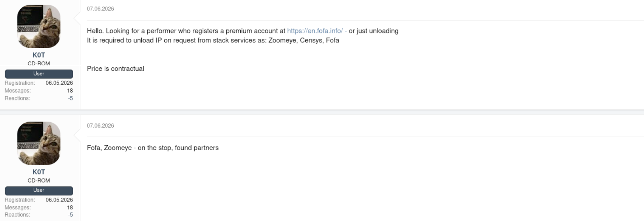Click Messages count 18 in first post
Viewport: 644px width, 221px height.
coord(70,91)
